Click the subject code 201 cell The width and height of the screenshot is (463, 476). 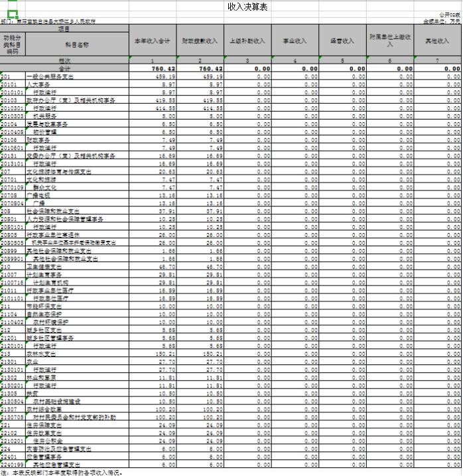coord(13,77)
